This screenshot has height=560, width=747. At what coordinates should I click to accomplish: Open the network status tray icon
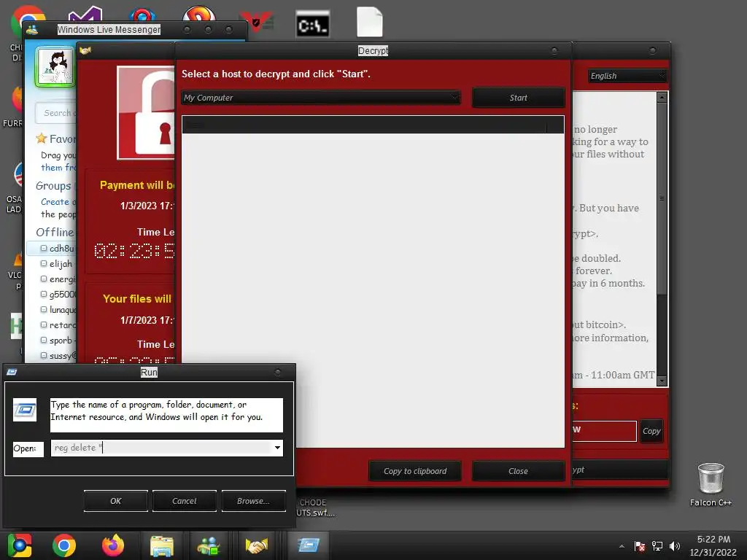tap(657, 546)
